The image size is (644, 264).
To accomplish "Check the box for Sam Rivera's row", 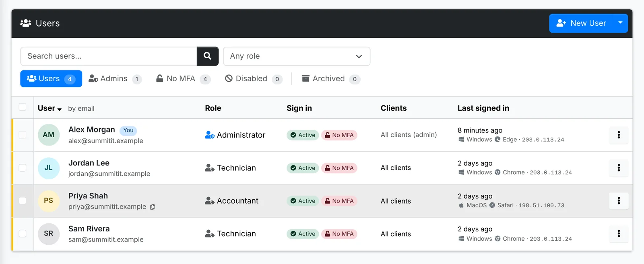I will tap(23, 233).
